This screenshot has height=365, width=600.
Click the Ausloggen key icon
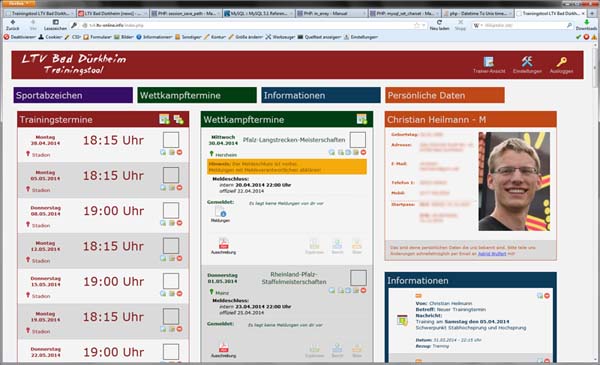point(561,62)
